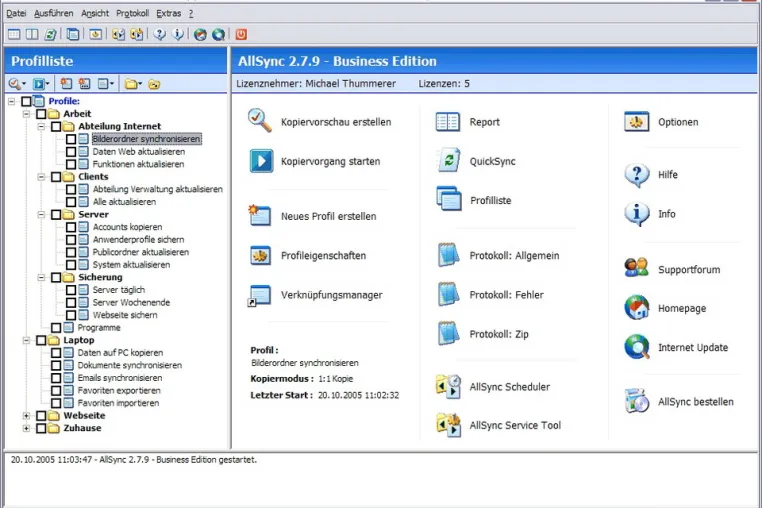Open the Protokoll menu
The width and height of the screenshot is (762, 508).
coord(132,14)
